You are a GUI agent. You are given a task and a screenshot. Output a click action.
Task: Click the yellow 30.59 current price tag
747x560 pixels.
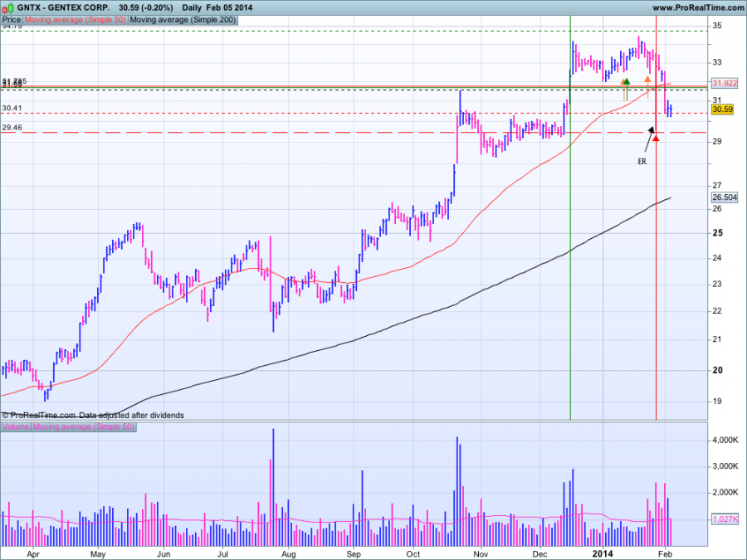tap(722, 110)
